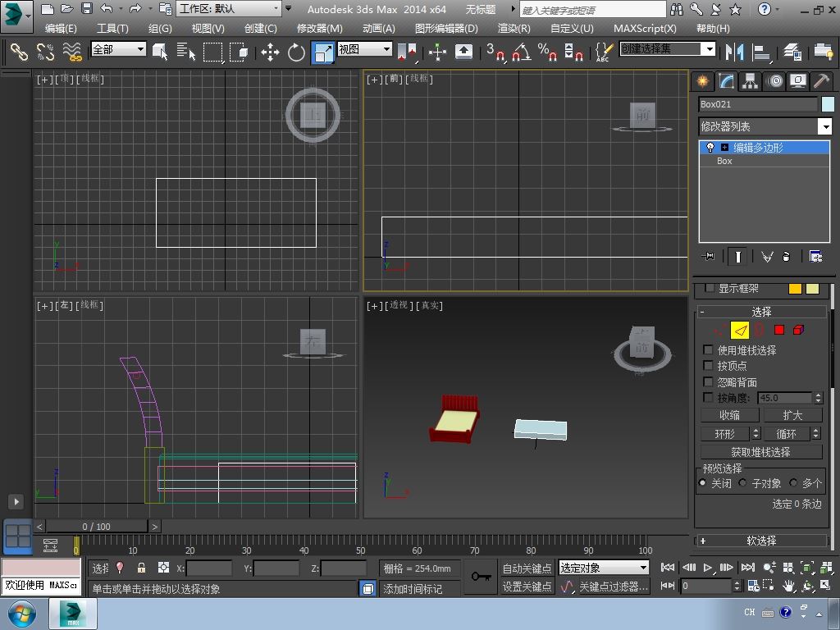This screenshot has width=840, height=630.
Task: Open the 工作区: 默认 workspace dropdown
Action: tap(229, 8)
